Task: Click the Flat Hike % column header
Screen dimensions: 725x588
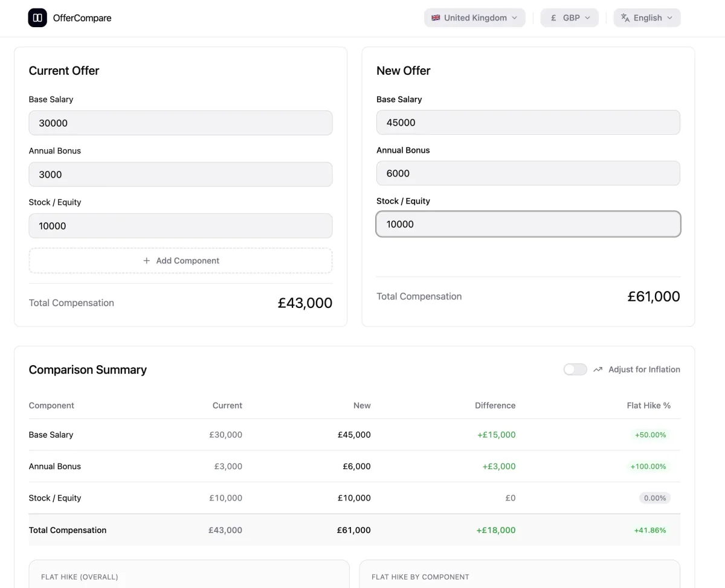Action: (x=649, y=406)
